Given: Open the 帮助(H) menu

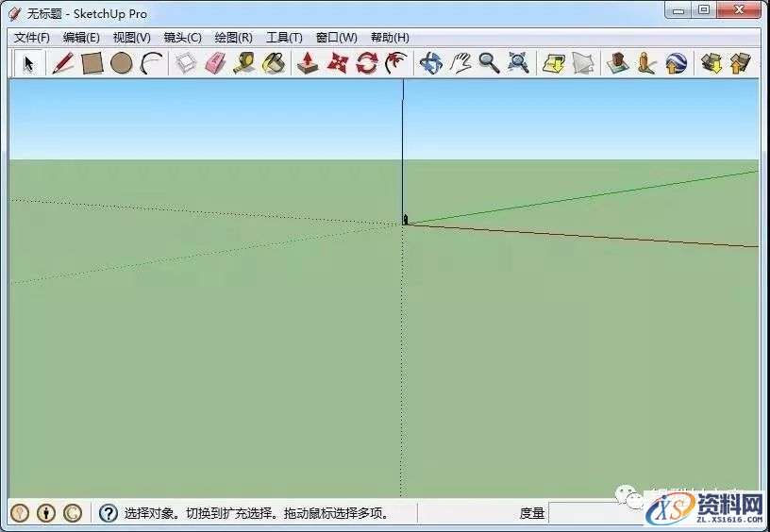Looking at the screenshot, I should 390,38.
